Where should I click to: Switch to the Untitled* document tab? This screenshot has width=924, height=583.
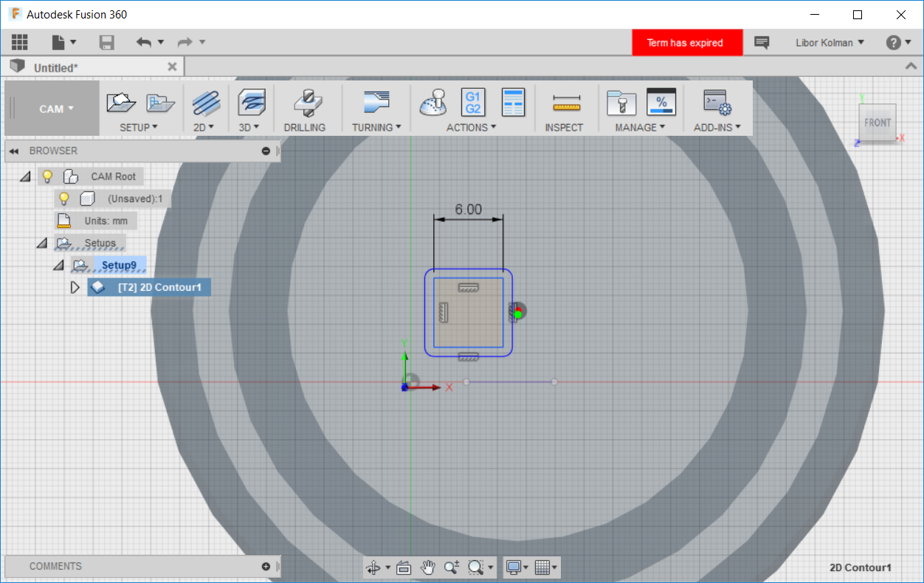[x=56, y=67]
